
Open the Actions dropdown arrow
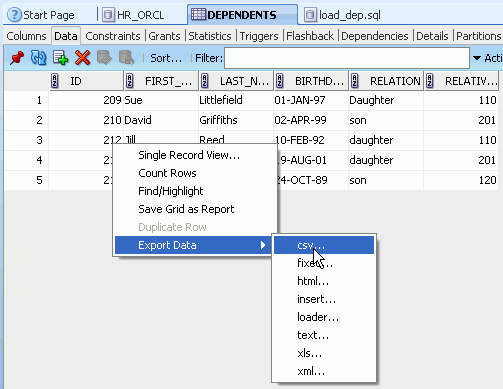click(477, 58)
